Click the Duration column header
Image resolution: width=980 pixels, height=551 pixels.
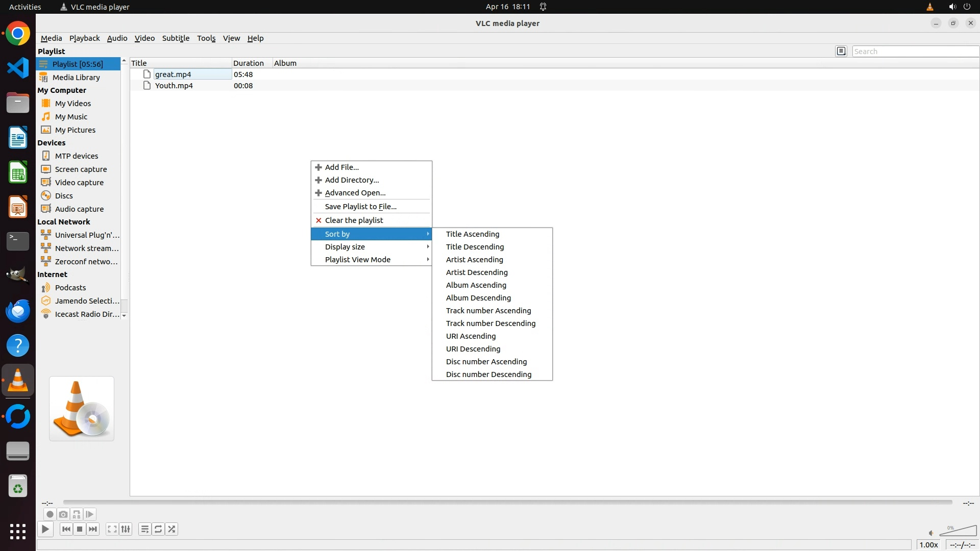tap(249, 63)
